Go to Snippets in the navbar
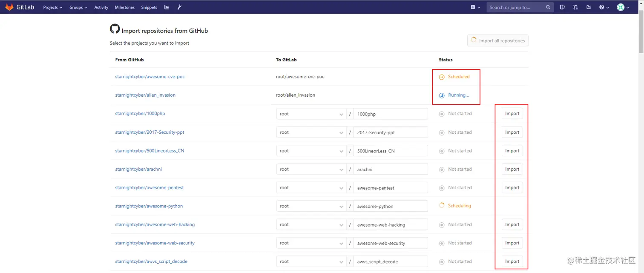644x273 pixels. click(149, 7)
